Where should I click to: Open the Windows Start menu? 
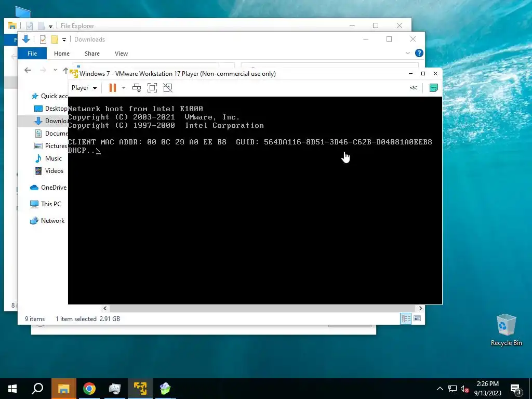click(12, 389)
